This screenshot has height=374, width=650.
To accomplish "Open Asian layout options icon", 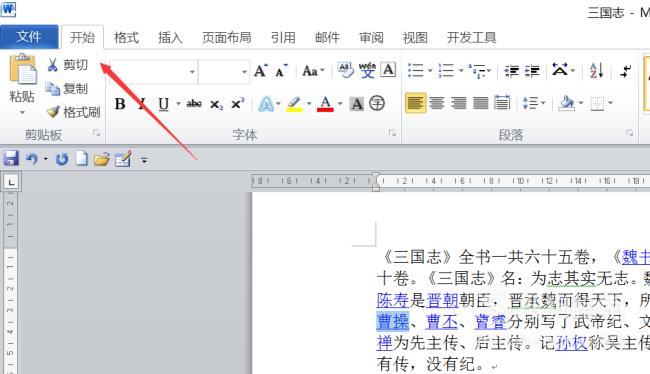I will point(560,70).
